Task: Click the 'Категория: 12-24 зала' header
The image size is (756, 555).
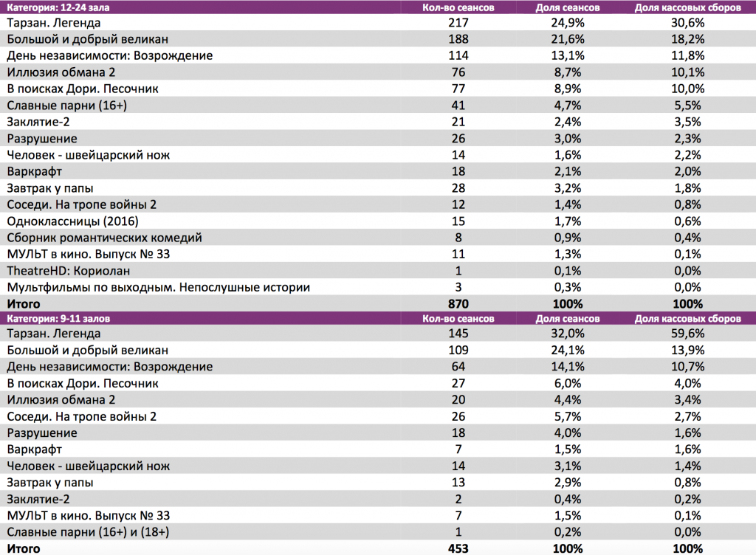Action: (52, 7)
